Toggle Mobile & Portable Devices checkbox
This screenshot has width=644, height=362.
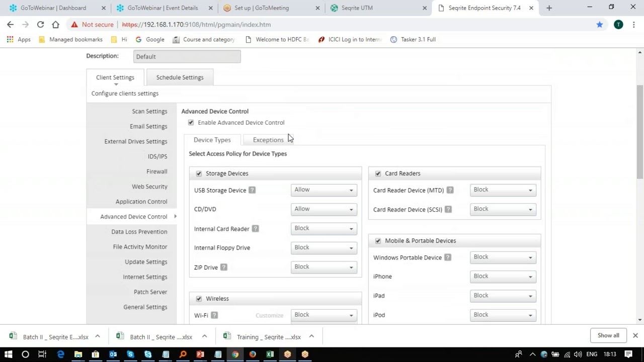tap(378, 241)
